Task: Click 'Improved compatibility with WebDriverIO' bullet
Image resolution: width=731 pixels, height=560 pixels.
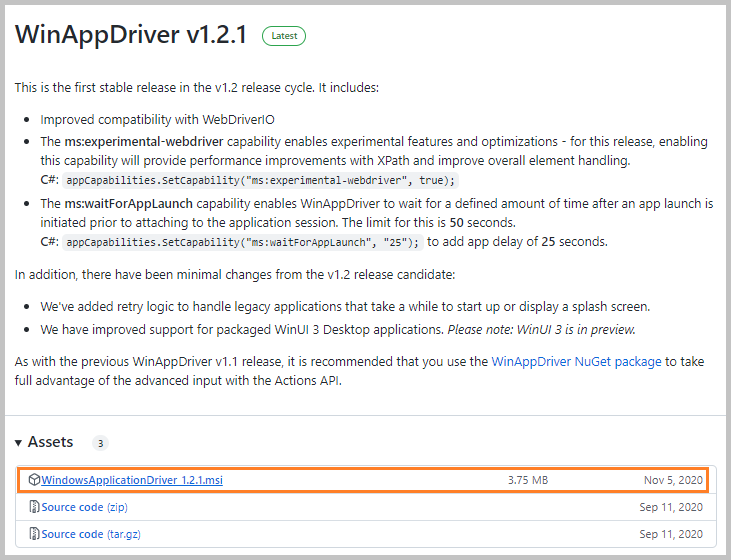Action: click(157, 119)
